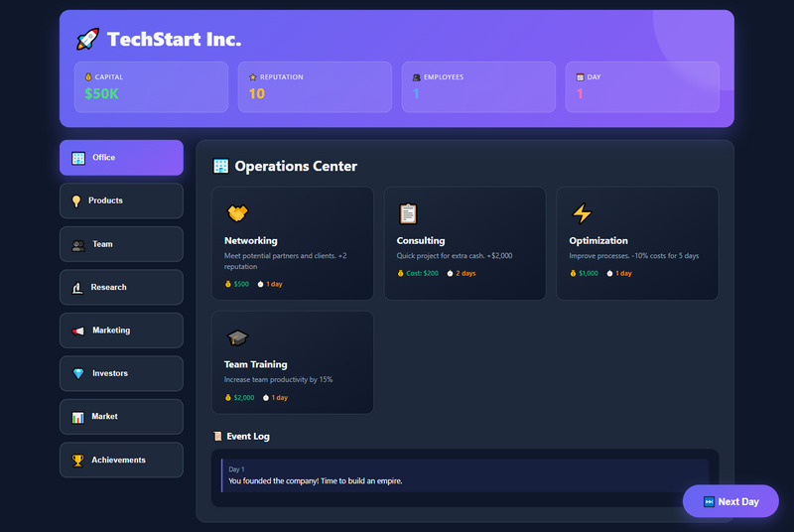The height and width of the screenshot is (532, 794).
Task: Advance with the Next Day button
Action: [x=730, y=501]
